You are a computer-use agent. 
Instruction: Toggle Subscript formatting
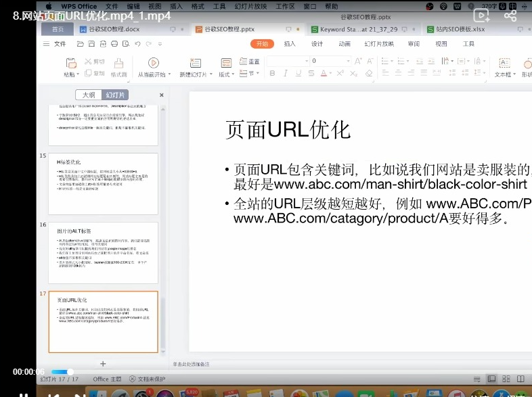click(x=354, y=73)
